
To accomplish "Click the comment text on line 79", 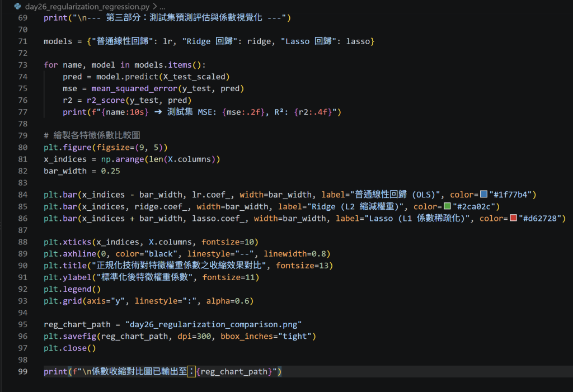I will click(x=92, y=135).
